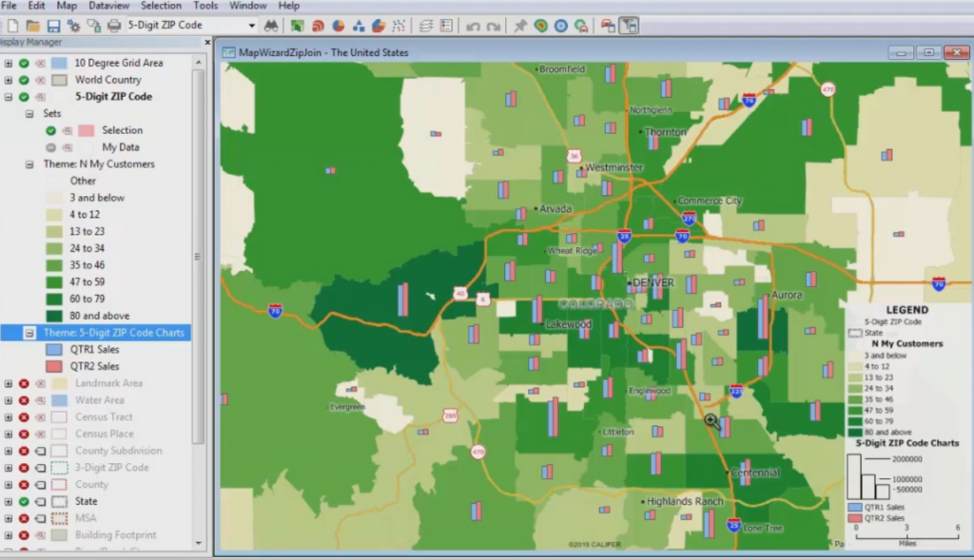Open the Map menu

pyautogui.click(x=67, y=6)
